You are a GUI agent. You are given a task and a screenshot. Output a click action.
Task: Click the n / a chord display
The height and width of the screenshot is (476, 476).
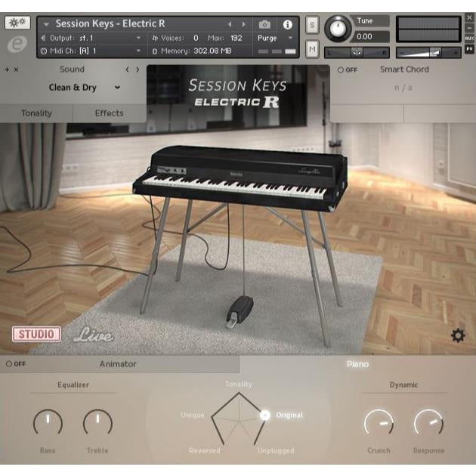403,88
